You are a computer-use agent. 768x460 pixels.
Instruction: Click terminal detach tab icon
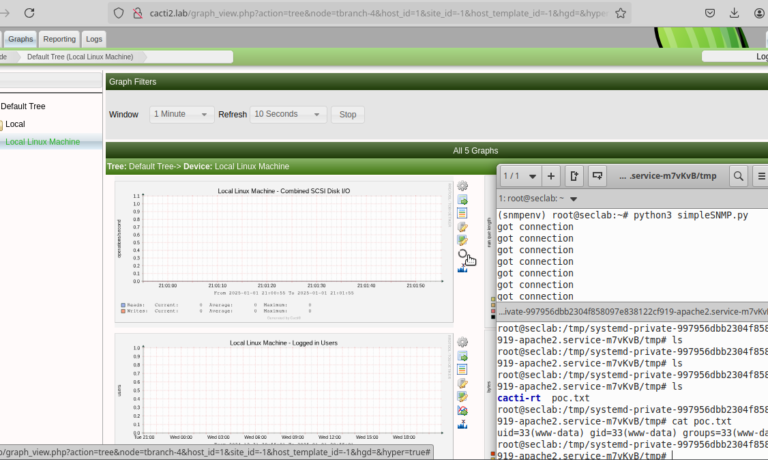[574, 176]
